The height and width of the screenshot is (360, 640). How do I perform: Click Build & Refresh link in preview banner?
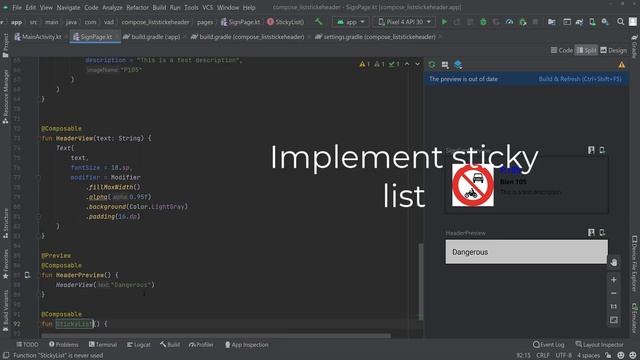[x=580, y=79]
